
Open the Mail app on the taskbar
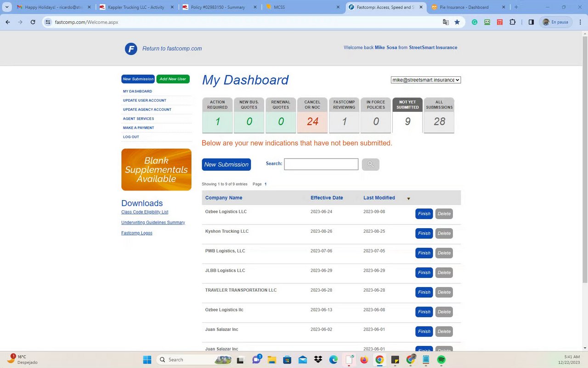click(302, 360)
